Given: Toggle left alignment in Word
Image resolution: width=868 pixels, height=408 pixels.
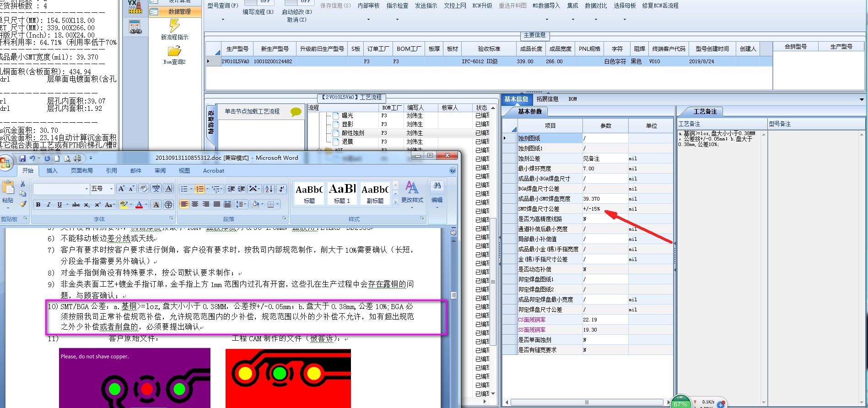Looking at the screenshot, I should click(184, 204).
